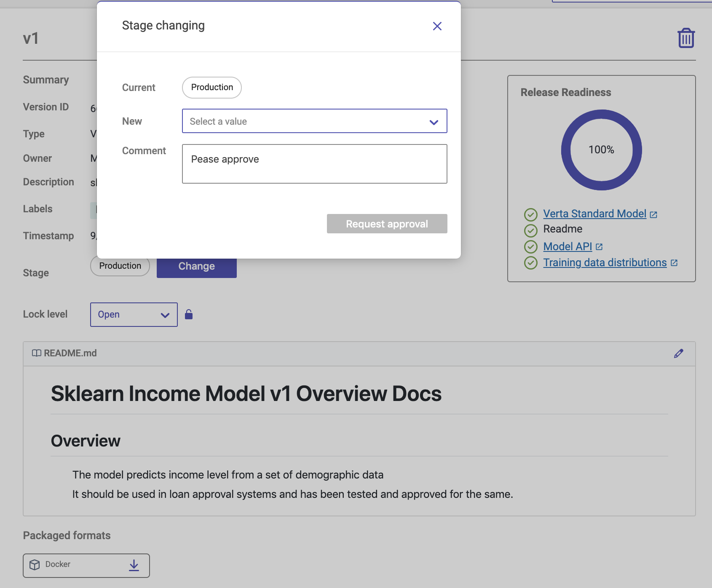
Task: Click external-link icon next to Model API
Action: [x=599, y=247]
